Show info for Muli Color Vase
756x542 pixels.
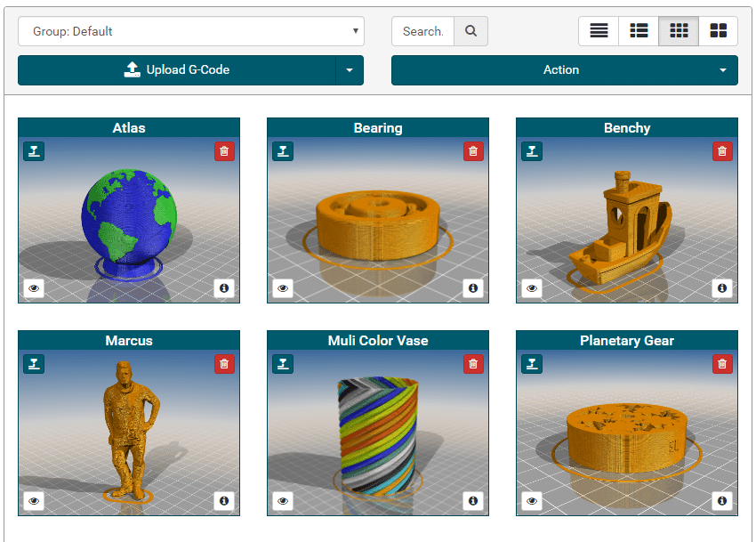473,500
